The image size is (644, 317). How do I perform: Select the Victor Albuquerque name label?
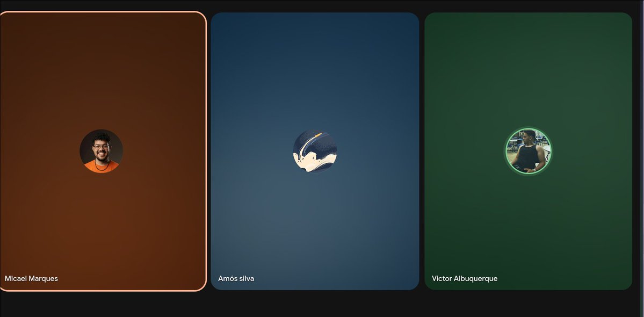pyautogui.click(x=465, y=278)
